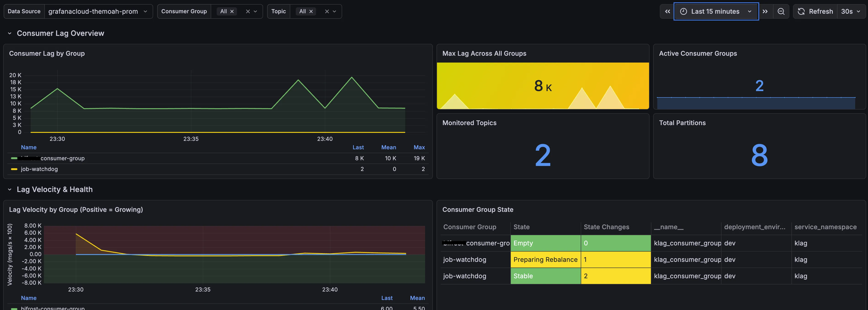Viewport: 868px width, 310px height.
Task: Change color of green consumer-group series swatch
Action: [14, 158]
